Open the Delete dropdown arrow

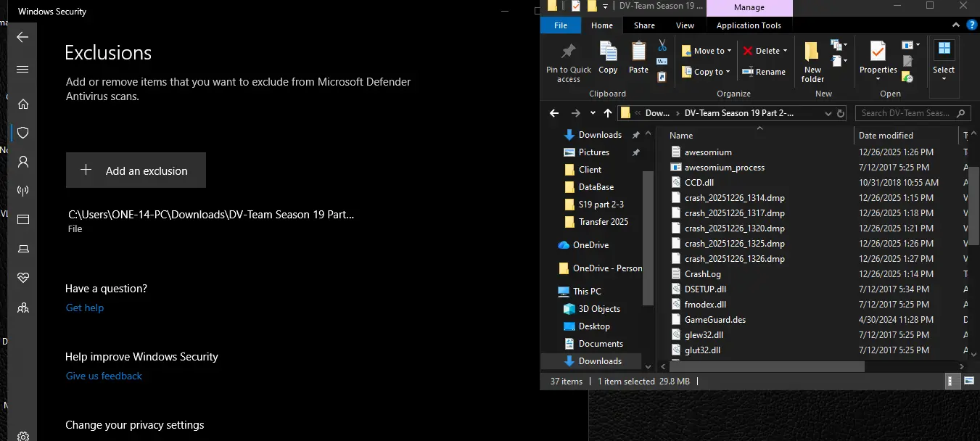pyautogui.click(x=785, y=51)
